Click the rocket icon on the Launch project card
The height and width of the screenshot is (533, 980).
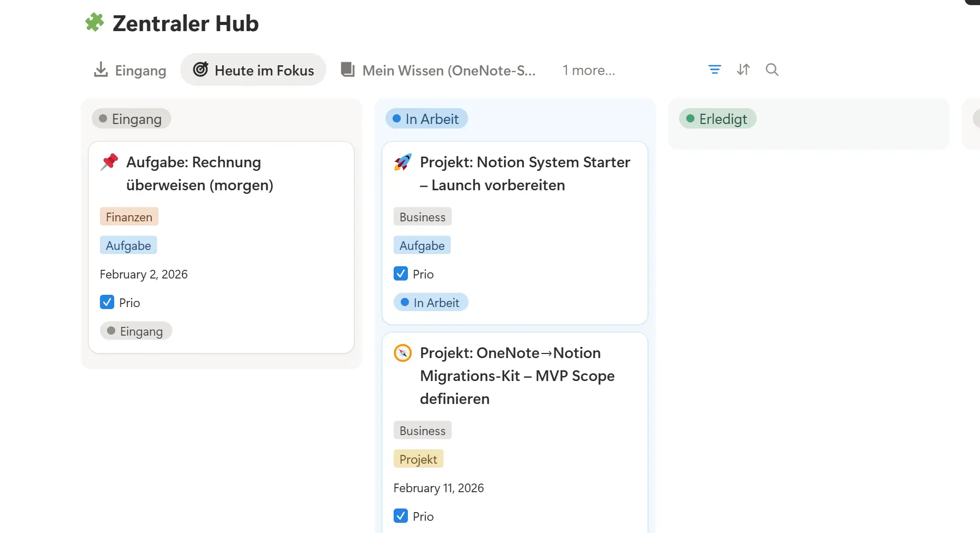click(x=402, y=162)
